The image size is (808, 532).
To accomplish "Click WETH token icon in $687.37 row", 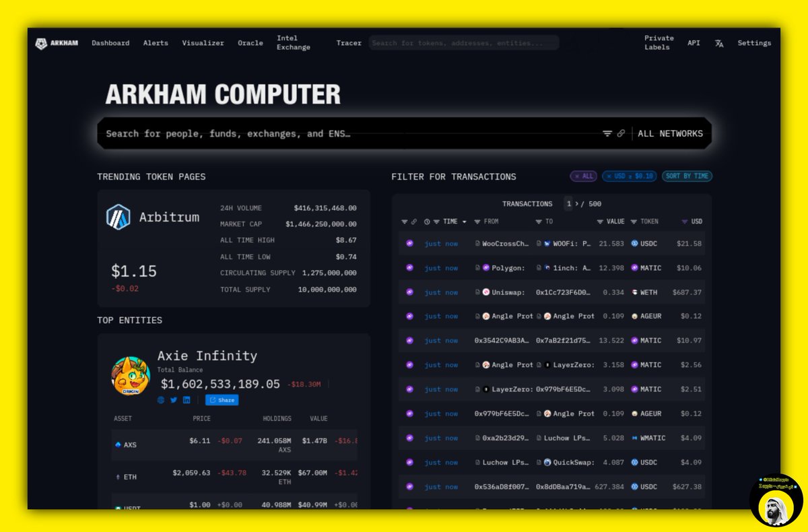I will (634, 292).
